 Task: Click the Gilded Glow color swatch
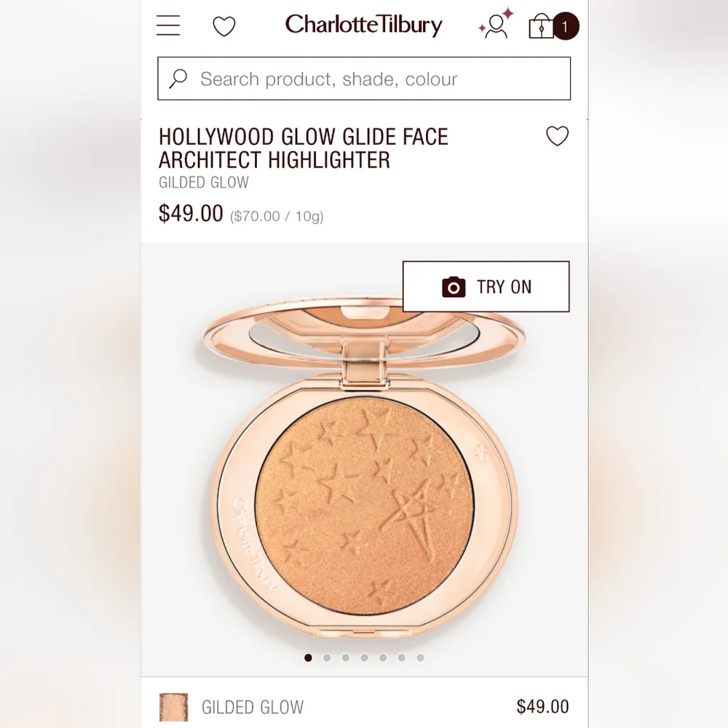click(x=174, y=707)
